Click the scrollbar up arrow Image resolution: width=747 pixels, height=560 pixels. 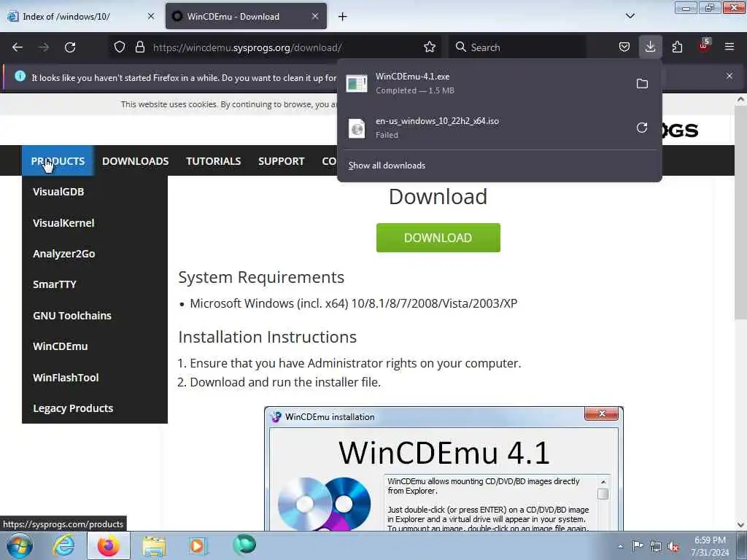pyautogui.click(x=740, y=99)
